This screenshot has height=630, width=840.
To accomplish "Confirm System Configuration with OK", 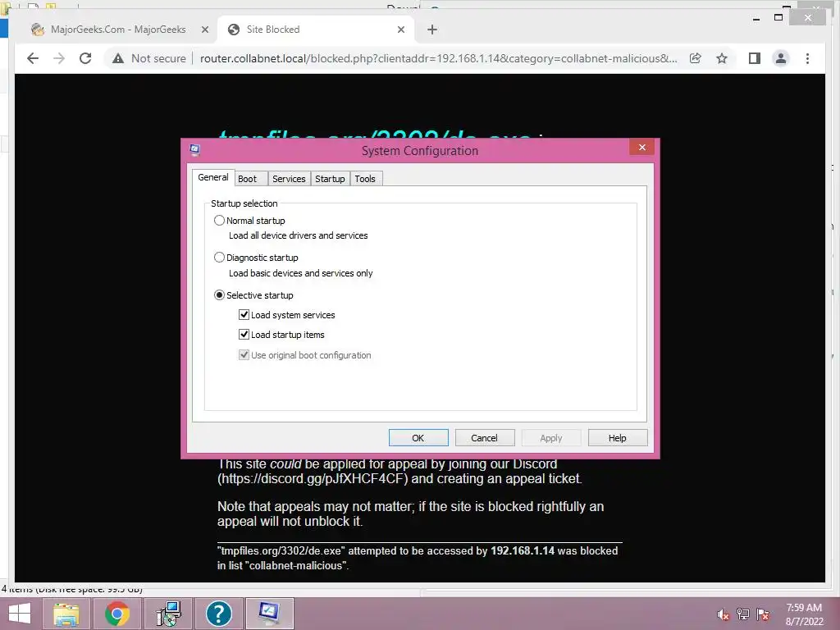I will click(418, 438).
